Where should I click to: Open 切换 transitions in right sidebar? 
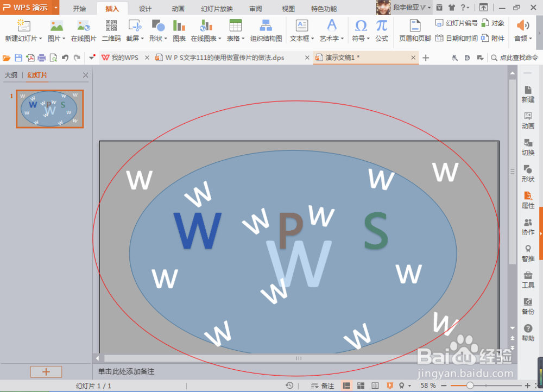[528, 147]
